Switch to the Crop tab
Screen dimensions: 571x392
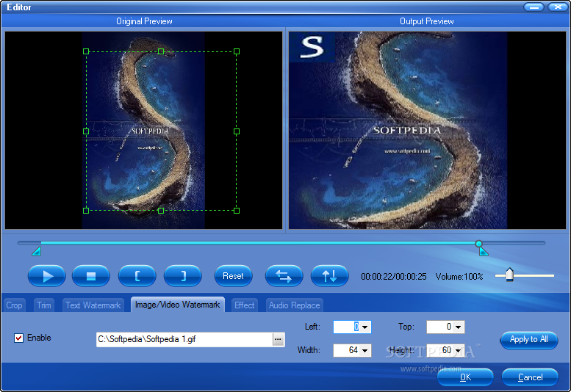click(14, 305)
